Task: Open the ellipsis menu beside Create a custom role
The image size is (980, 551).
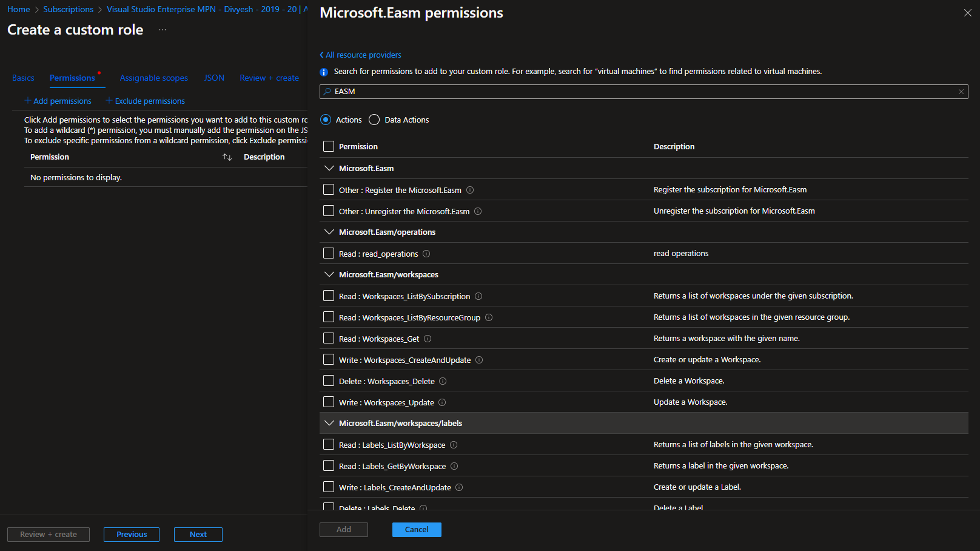Action: [163, 30]
